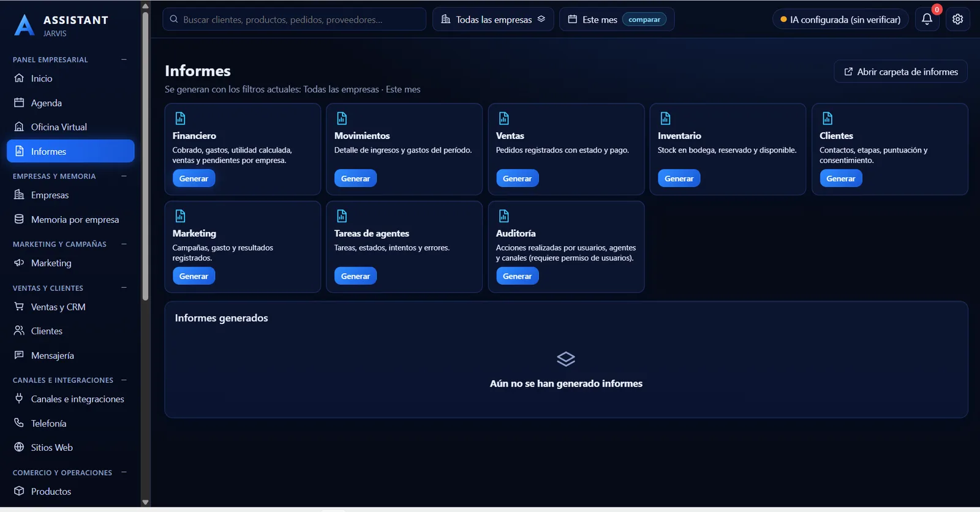The width and height of the screenshot is (980, 512).
Task: Click the calendar icon beside Este mes
Action: pos(573,19)
